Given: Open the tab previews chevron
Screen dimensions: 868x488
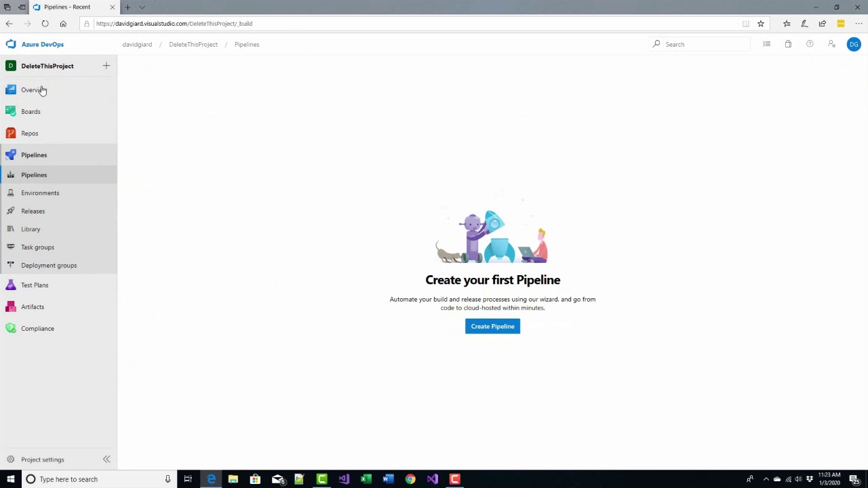Looking at the screenshot, I should (142, 7).
